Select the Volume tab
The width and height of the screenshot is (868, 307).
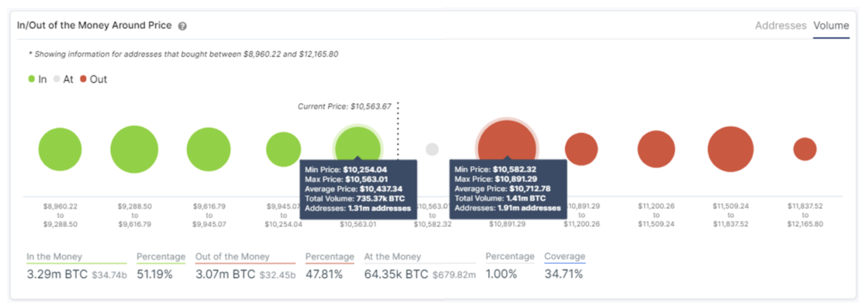pos(831,26)
